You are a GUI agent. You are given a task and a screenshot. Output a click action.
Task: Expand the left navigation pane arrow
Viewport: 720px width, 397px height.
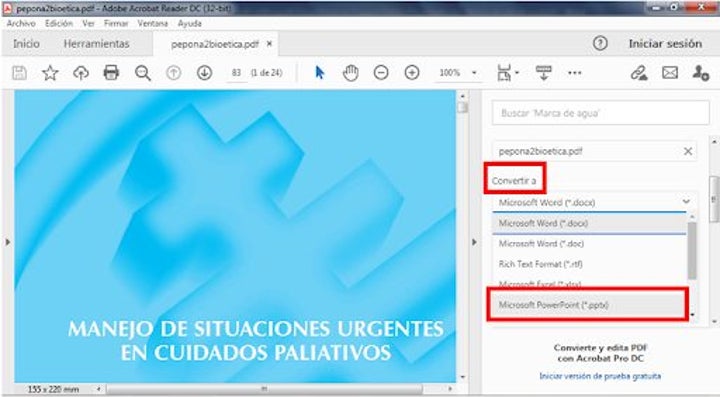[8, 242]
